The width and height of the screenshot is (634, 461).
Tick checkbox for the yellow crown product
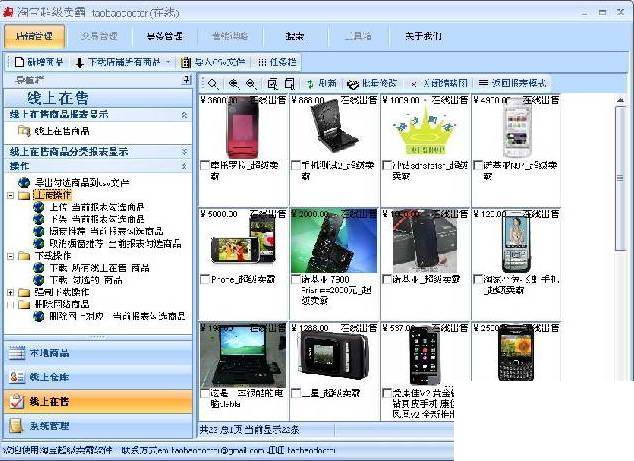point(387,165)
